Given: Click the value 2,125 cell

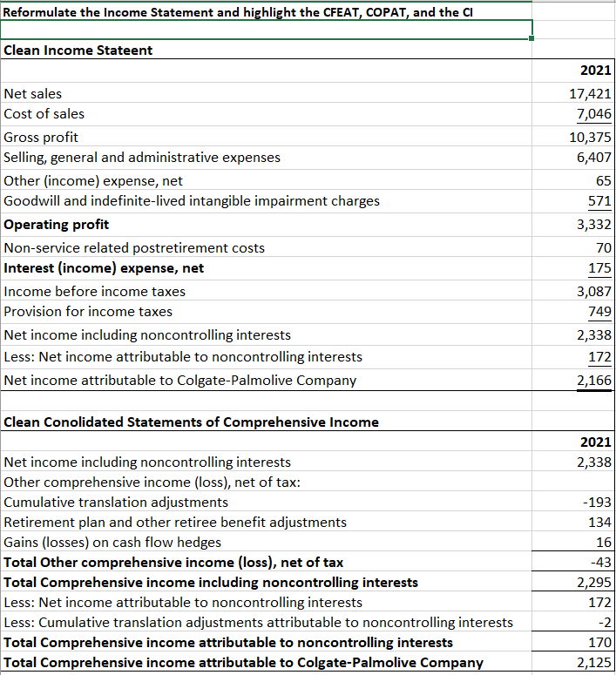Looking at the screenshot, I should (x=573, y=662).
